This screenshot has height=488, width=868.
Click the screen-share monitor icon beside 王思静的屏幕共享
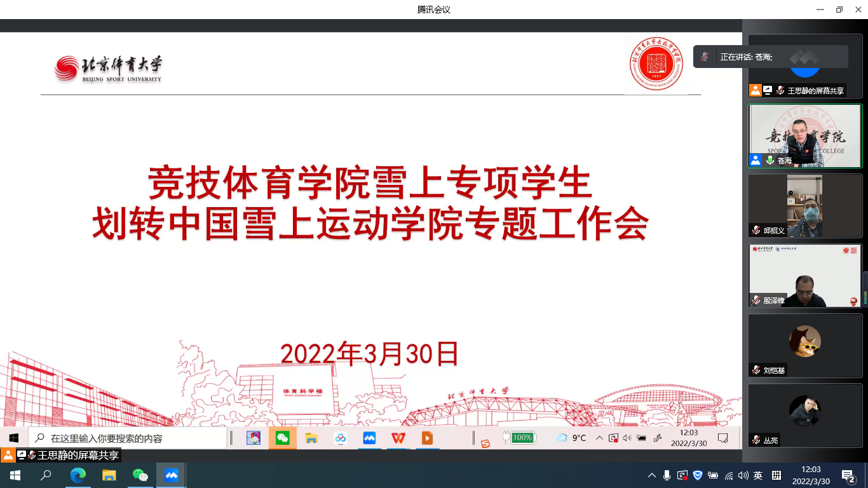[x=767, y=90]
